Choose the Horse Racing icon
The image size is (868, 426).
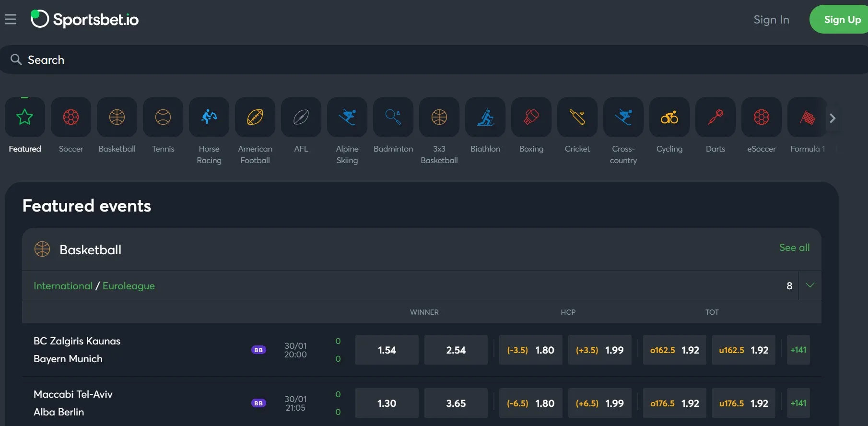[209, 118]
